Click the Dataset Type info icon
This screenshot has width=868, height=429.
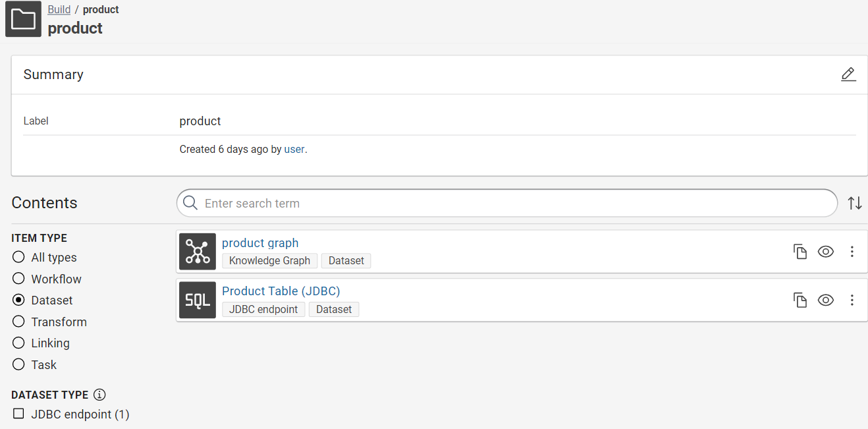[x=99, y=395]
